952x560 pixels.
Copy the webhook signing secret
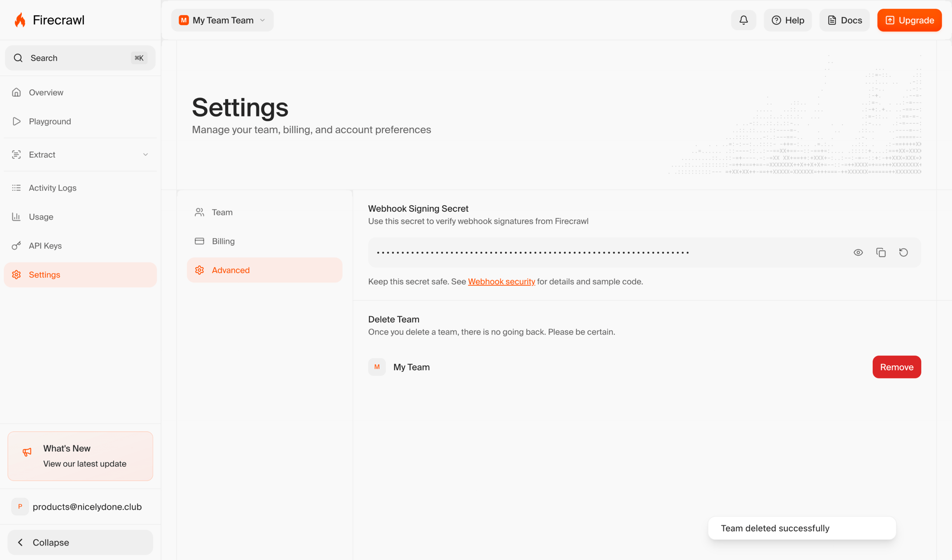pyautogui.click(x=881, y=252)
